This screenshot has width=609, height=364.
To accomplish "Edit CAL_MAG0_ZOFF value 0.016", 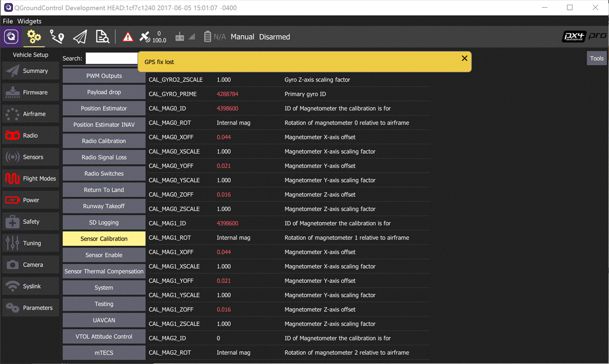I will coord(224,195).
